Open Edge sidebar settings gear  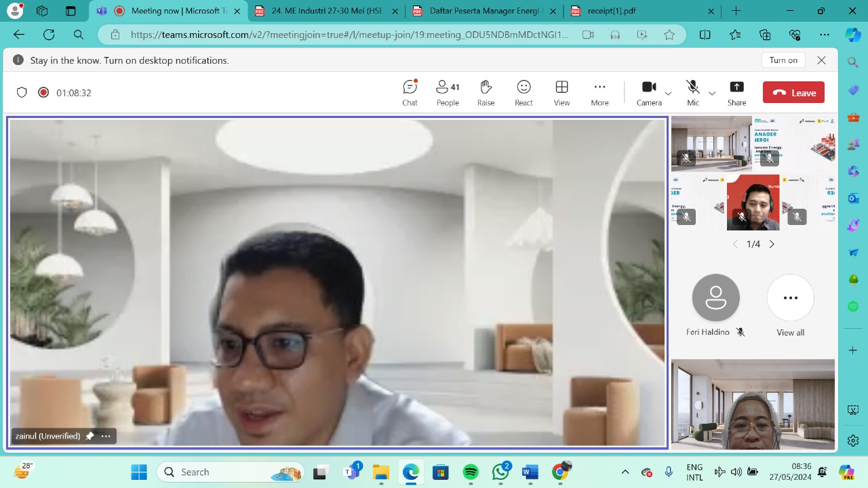point(853,441)
